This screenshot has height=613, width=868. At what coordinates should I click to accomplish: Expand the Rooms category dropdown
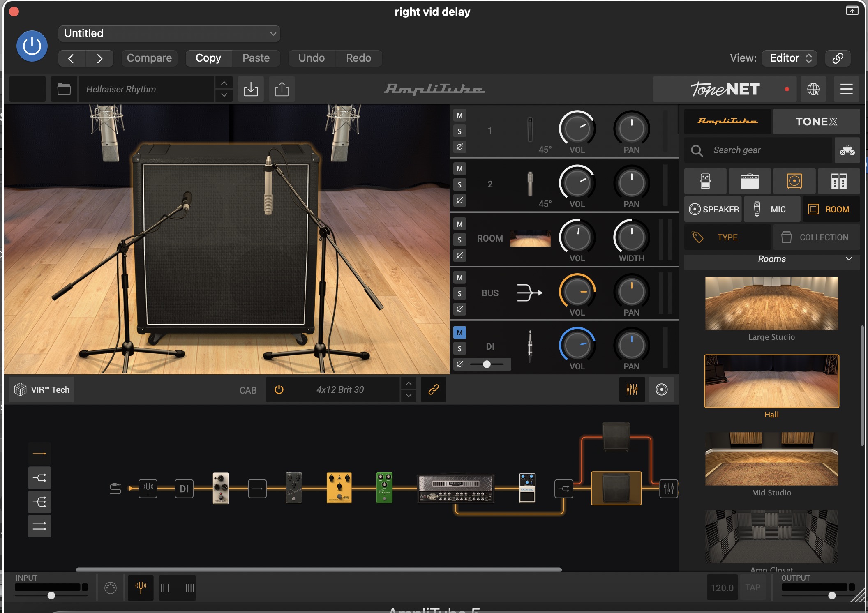772,259
